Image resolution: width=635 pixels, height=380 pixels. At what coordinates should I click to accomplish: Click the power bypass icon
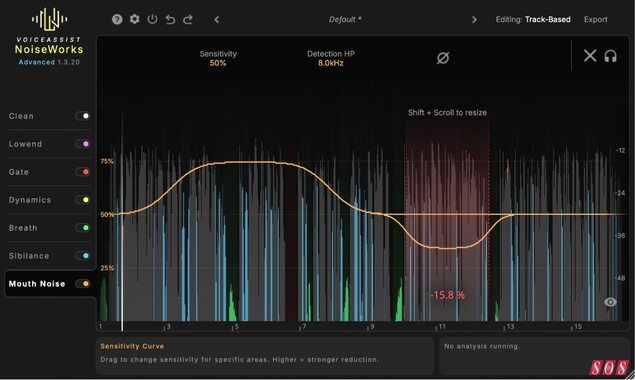click(x=152, y=19)
